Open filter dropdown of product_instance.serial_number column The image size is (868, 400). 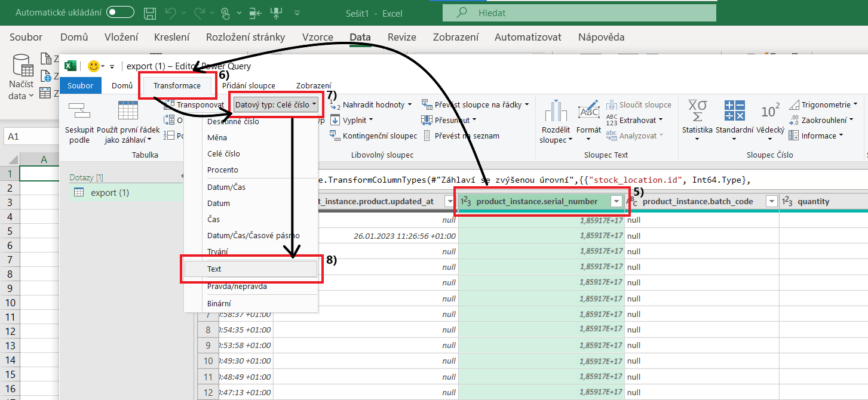pos(616,202)
